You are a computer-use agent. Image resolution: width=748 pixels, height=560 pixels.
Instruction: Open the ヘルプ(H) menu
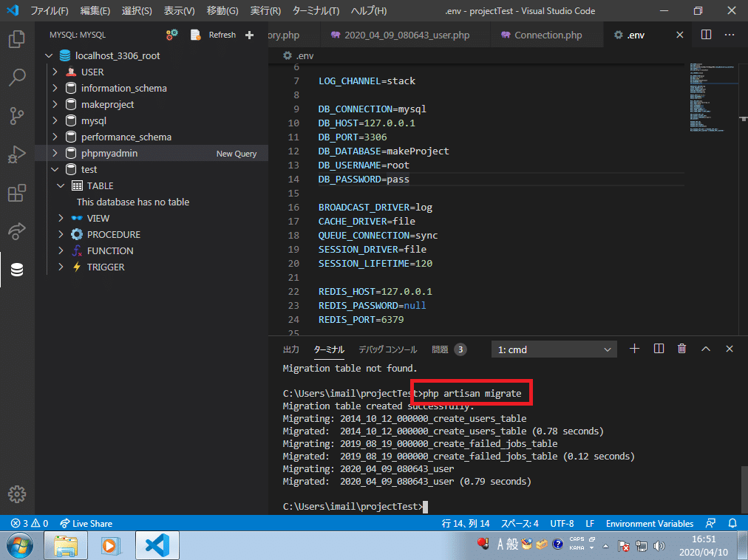point(369,10)
